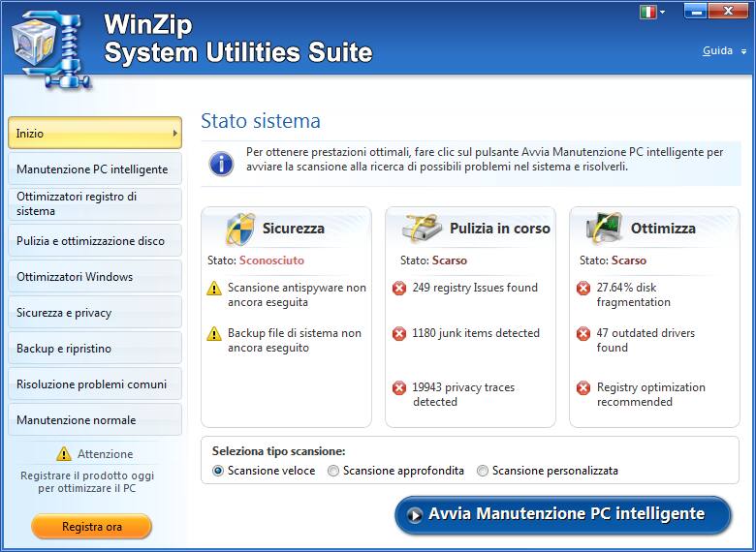This screenshot has width=756, height=552.
Task: Click the Registra ora button
Action: click(92, 527)
